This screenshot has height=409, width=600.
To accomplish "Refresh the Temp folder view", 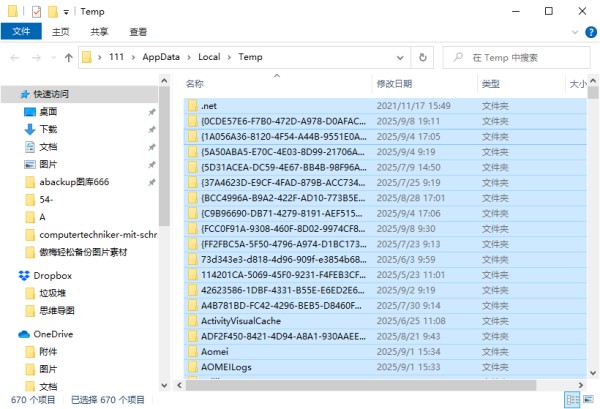I will coord(422,58).
